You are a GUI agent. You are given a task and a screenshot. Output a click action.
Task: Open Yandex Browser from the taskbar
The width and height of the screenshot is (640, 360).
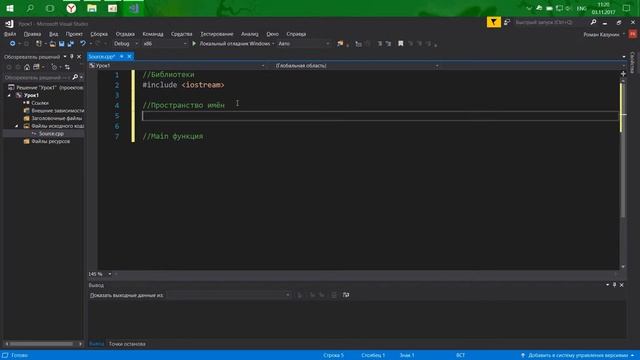pyautogui.click(x=71, y=8)
